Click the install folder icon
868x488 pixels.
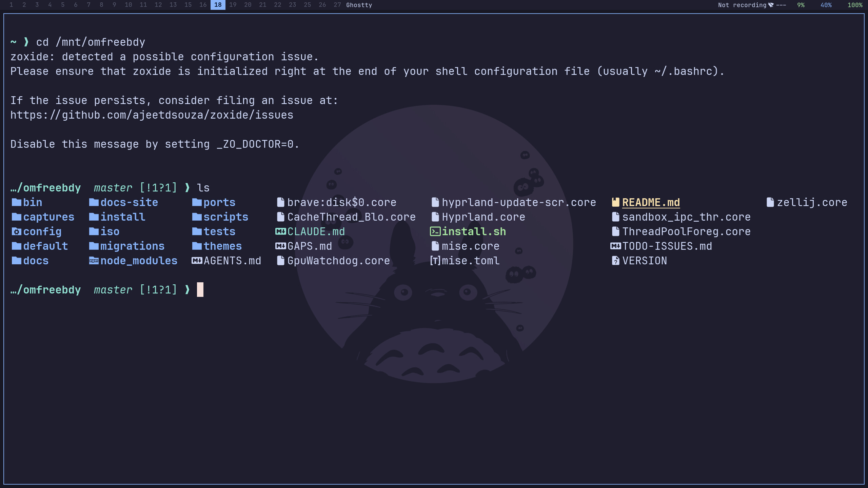tap(94, 217)
